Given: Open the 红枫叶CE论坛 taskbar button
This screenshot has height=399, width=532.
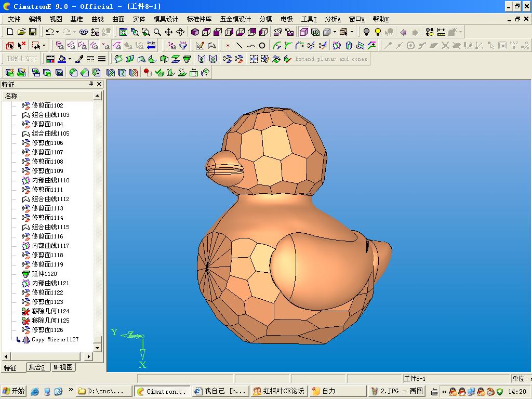Looking at the screenshot, I should pyautogui.click(x=280, y=391).
